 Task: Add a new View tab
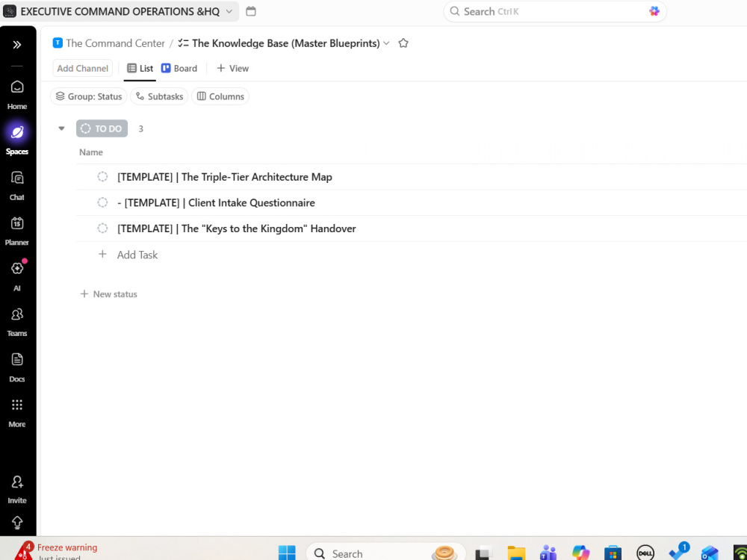(232, 69)
